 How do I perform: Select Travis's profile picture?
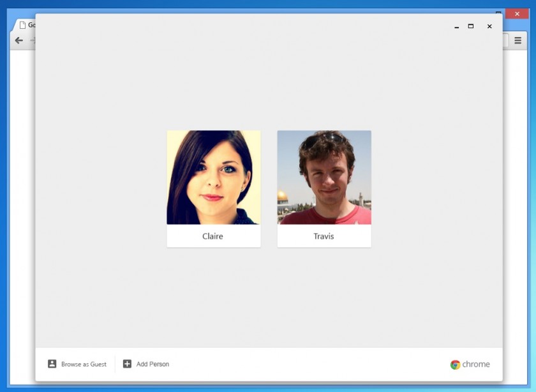click(x=324, y=177)
